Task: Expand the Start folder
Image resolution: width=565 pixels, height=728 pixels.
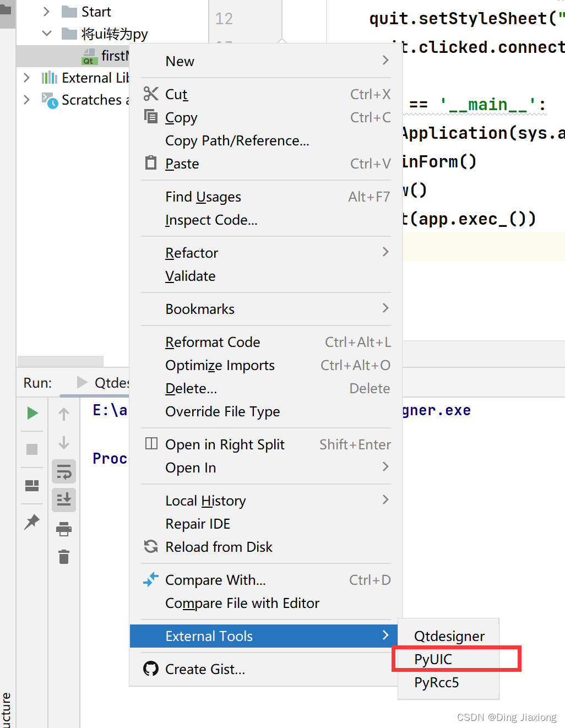Action: tap(47, 12)
